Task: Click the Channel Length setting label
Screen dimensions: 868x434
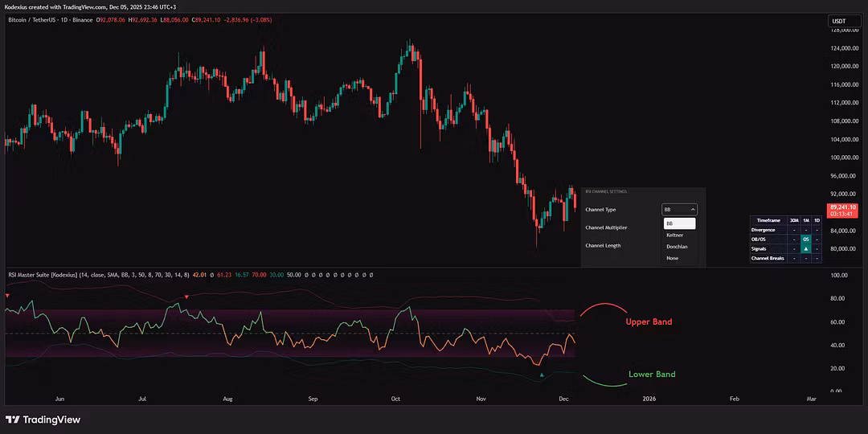Action: (x=603, y=245)
